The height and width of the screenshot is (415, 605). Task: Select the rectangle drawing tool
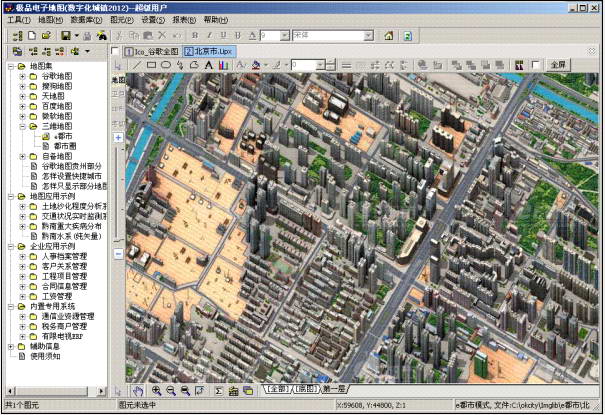click(x=151, y=65)
